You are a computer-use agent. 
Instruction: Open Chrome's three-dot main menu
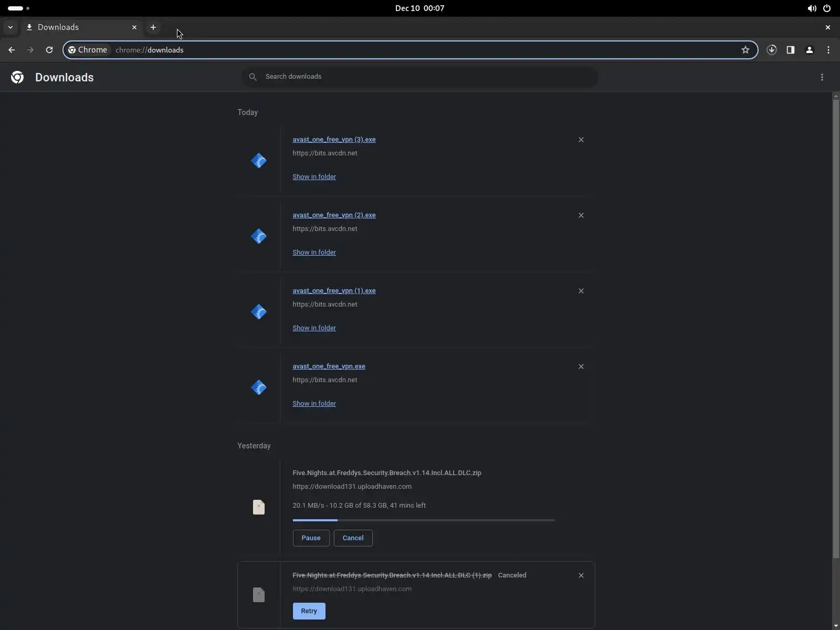tap(828, 50)
